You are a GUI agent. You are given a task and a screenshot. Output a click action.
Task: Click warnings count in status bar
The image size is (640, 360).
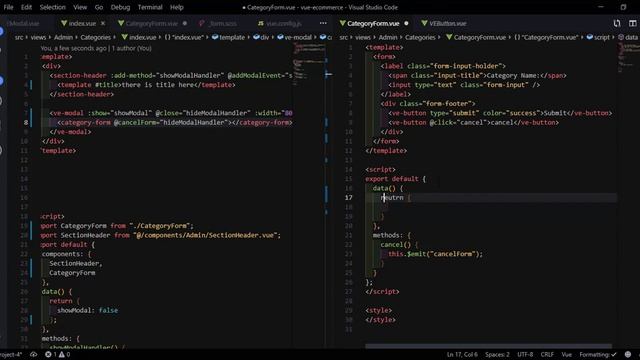[64, 354]
